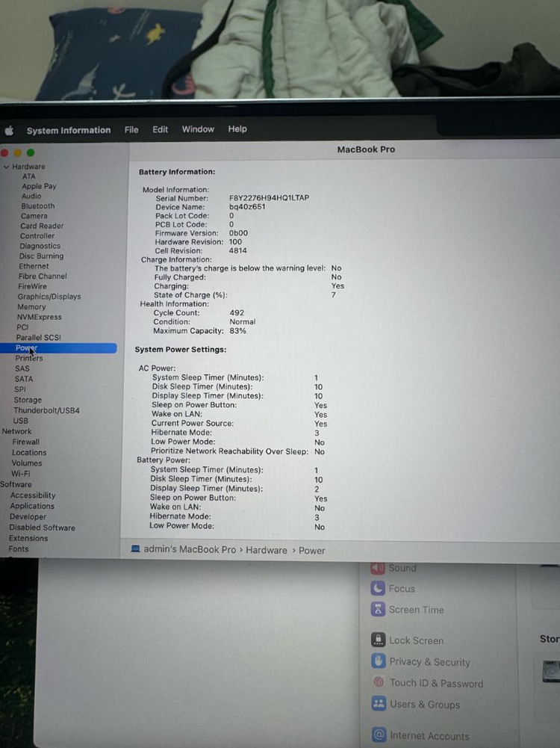Open the Help menu
This screenshot has width=560, height=748.
click(x=237, y=129)
